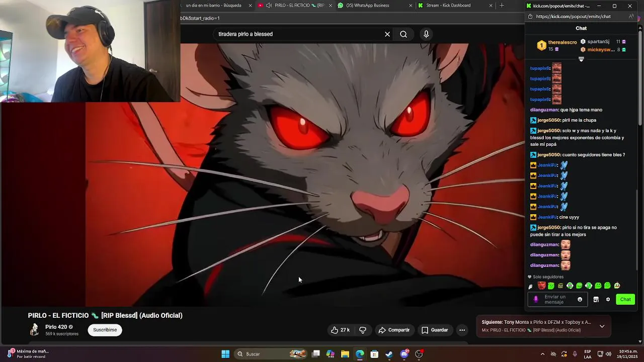Open spartanSj leaderboard profile
The height and width of the screenshot is (362, 644).
pyautogui.click(x=598, y=42)
